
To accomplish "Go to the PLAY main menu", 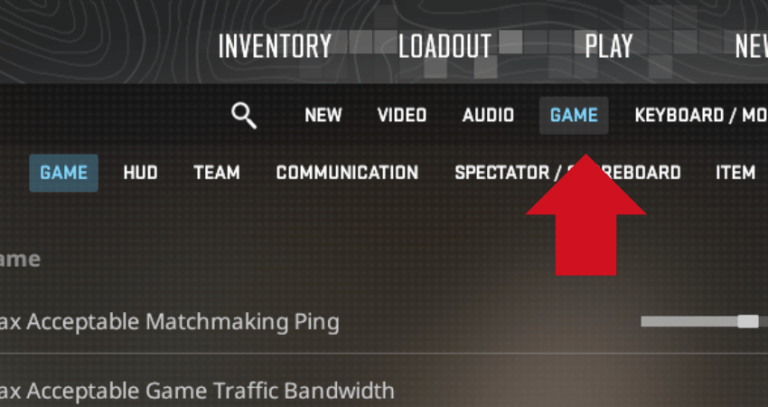I will (x=609, y=47).
